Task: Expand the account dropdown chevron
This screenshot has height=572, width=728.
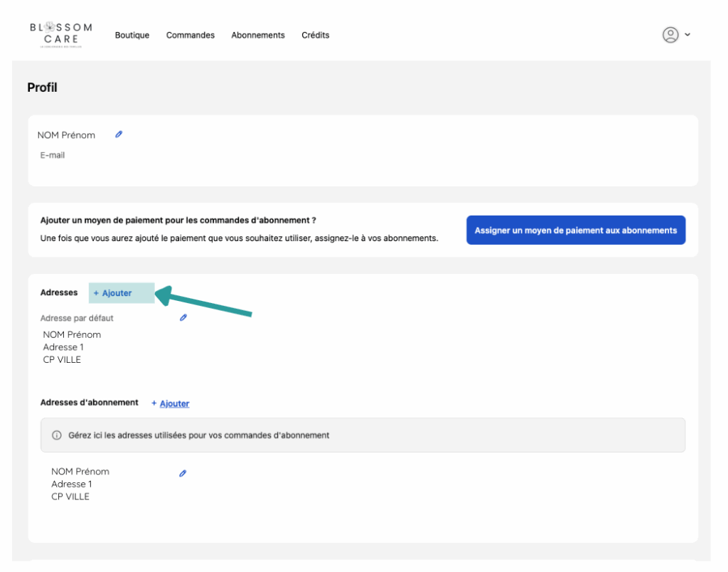Action: click(x=687, y=35)
